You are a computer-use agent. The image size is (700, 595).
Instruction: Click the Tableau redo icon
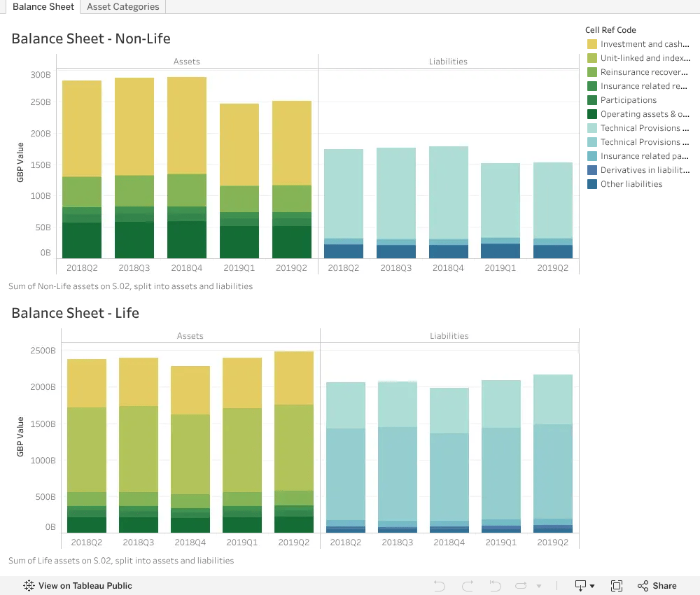pos(468,586)
